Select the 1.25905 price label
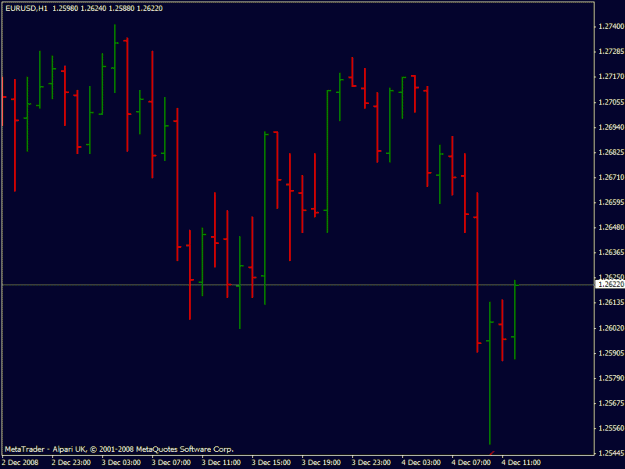Image resolution: width=625 pixels, height=469 pixels. [x=611, y=353]
